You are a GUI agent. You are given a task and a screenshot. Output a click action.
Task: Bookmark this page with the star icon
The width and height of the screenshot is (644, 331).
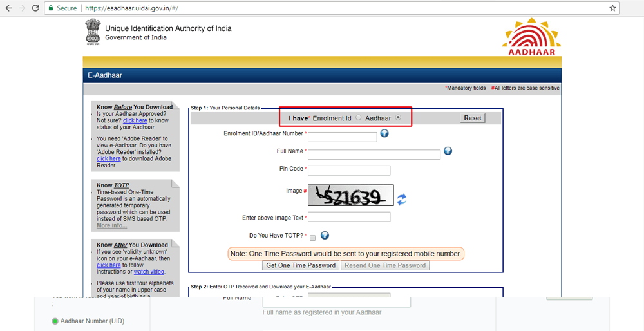coord(612,8)
